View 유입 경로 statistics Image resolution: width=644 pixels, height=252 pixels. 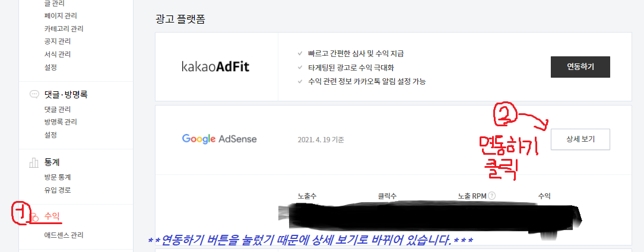[x=57, y=190]
